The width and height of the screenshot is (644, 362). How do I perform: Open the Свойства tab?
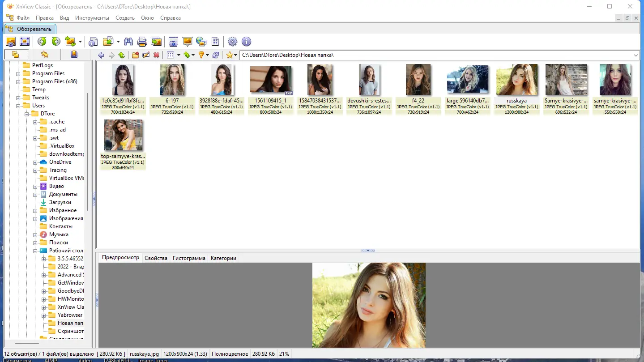point(156,258)
